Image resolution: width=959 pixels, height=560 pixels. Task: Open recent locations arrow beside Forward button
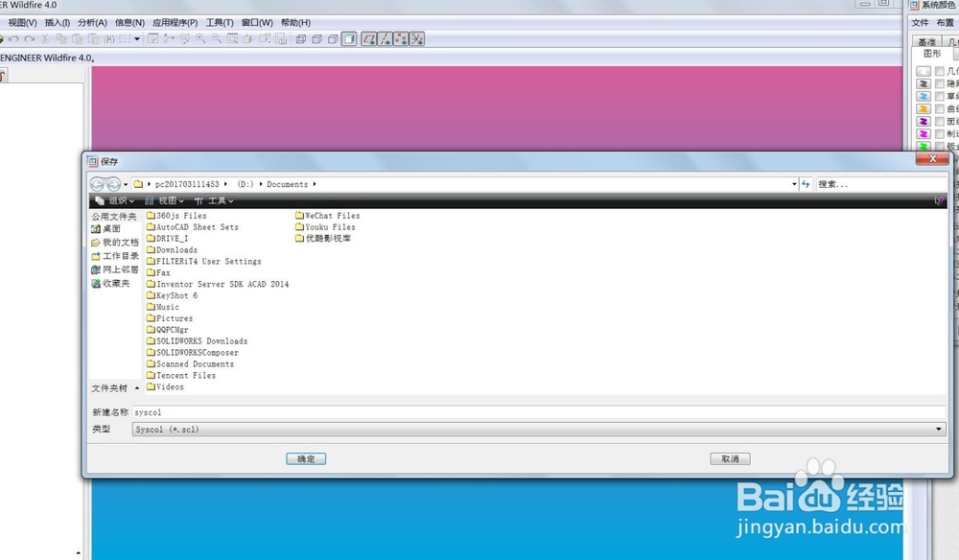(x=126, y=184)
